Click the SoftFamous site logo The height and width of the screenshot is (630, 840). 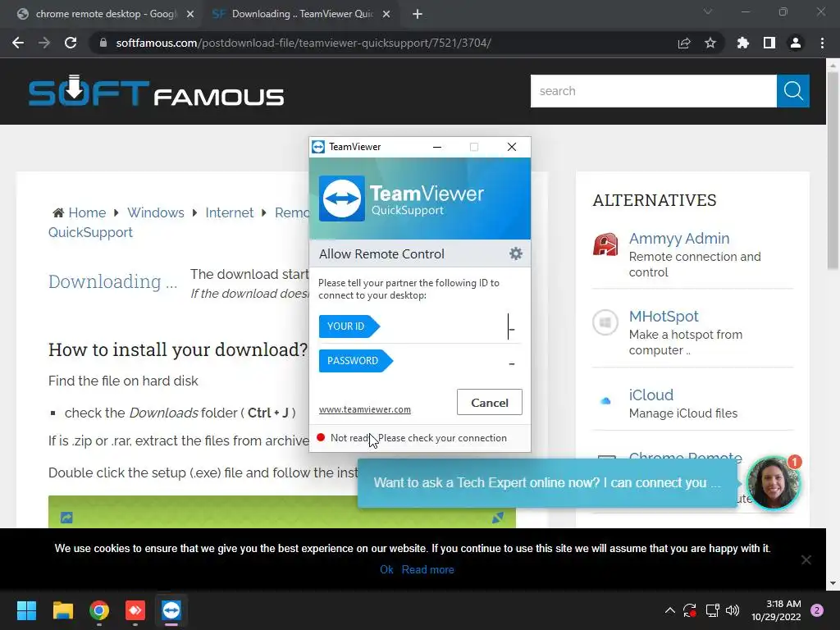[x=156, y=91]
